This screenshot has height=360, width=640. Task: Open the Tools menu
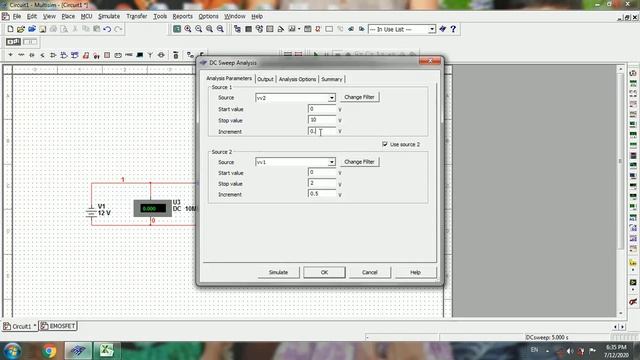click(160, 16)
